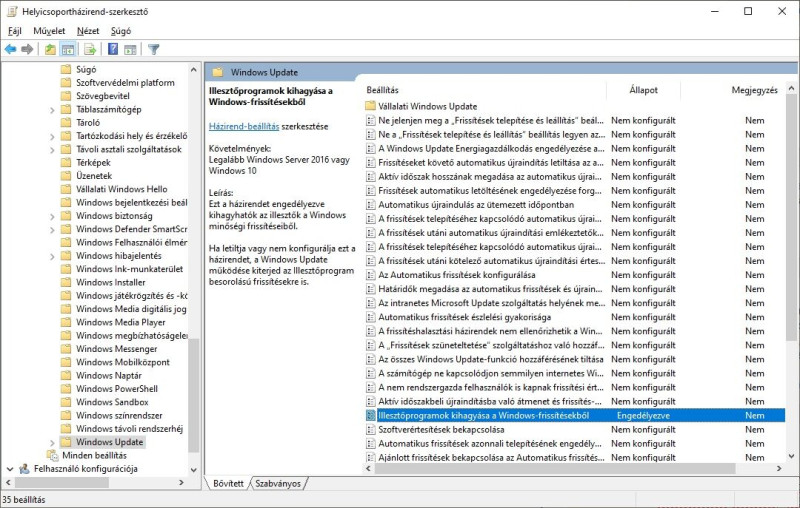800x508 pixels.
Task: Click the icon beside Automatikus frissítések észlelési gyakorisága
Action: [370, 317]
